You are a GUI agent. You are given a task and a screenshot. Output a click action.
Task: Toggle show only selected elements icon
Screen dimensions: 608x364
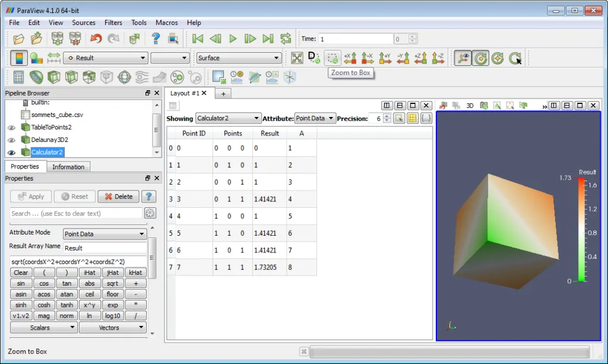coord(398,118)
